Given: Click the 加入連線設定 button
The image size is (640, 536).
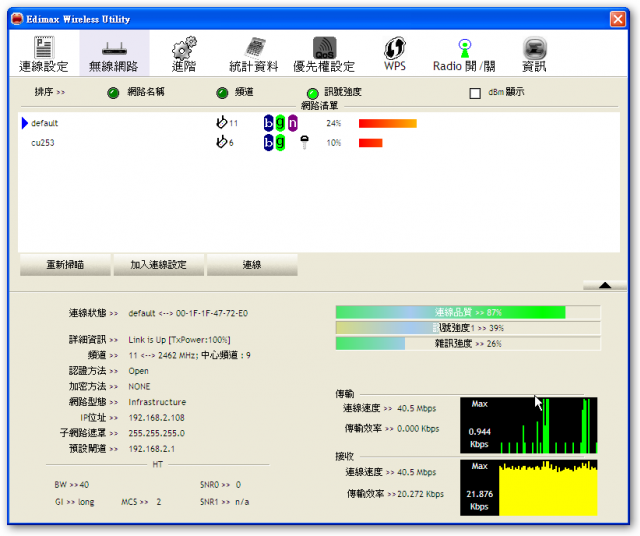Looking at the screenshot, I should 158,265.
